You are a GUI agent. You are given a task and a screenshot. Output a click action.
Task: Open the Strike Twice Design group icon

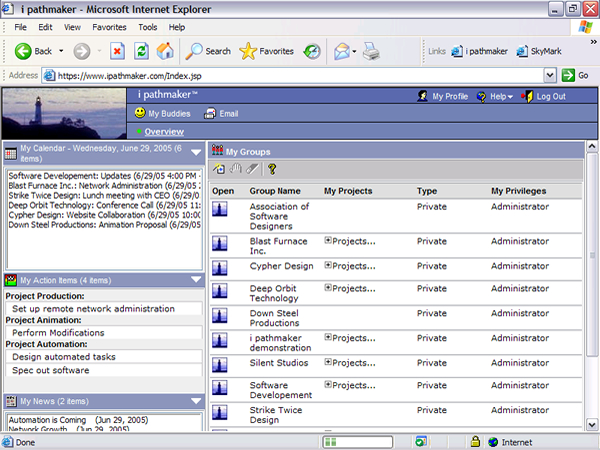[x=220, y=412]
